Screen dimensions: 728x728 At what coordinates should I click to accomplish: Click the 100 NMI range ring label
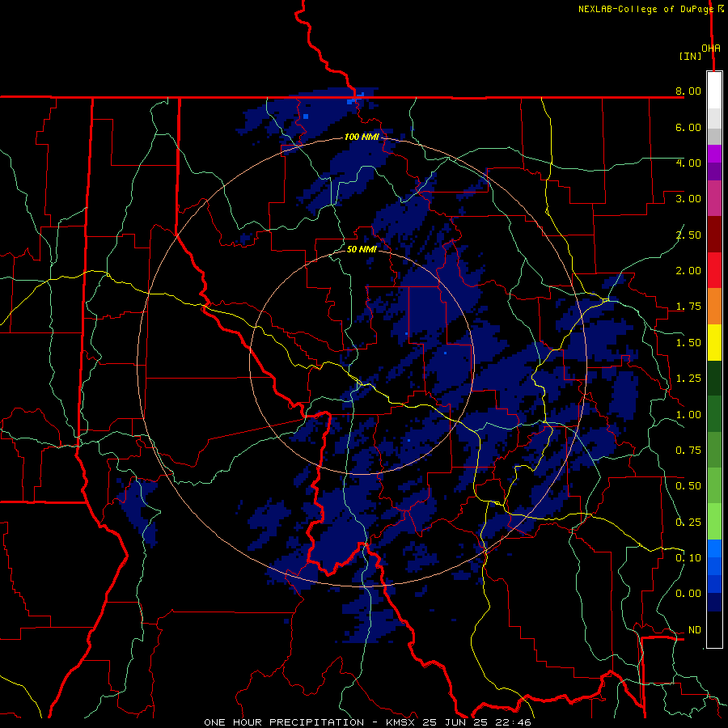(362, 137)
